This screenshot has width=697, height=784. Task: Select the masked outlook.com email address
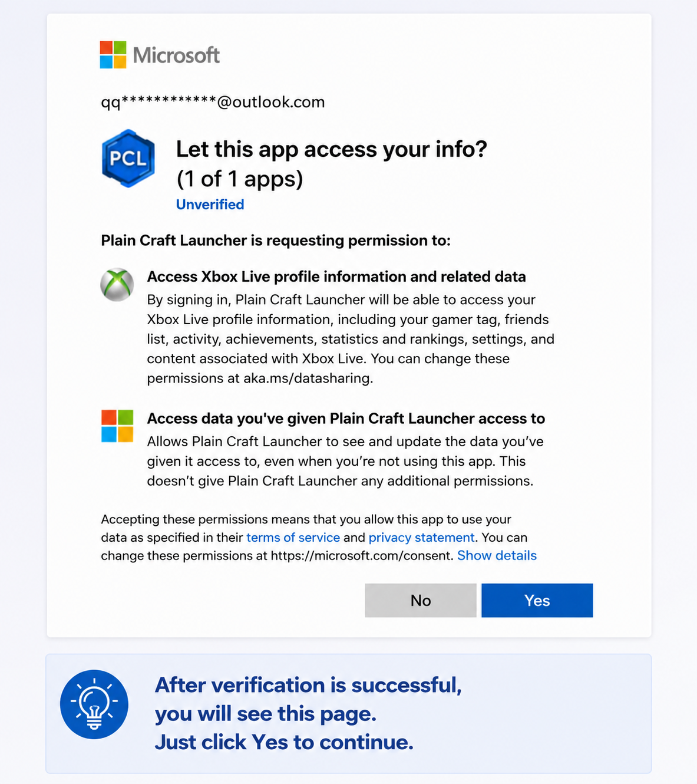tap(213, 102)
